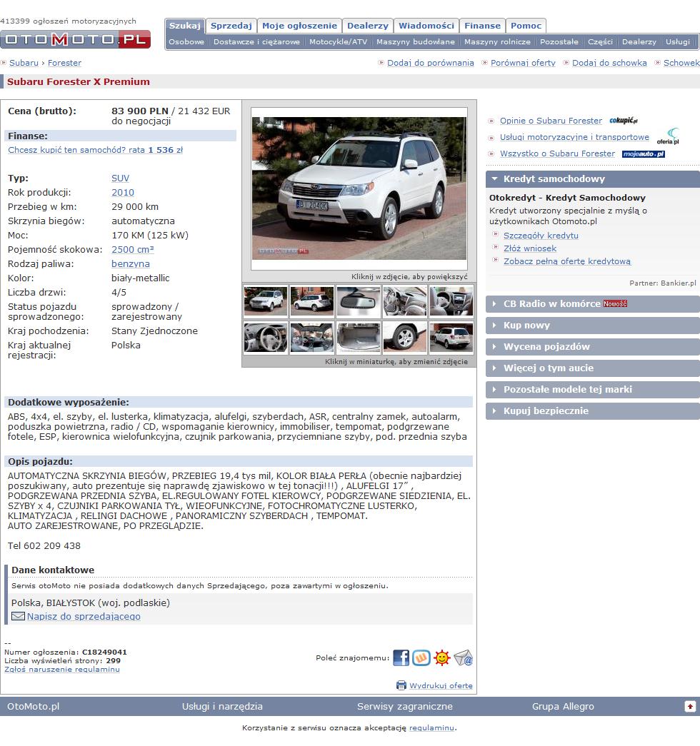Click Dodaj do schowka link
Image resolution: width=700 pixels, height=746 pixels.
click(x=609, y=63)
